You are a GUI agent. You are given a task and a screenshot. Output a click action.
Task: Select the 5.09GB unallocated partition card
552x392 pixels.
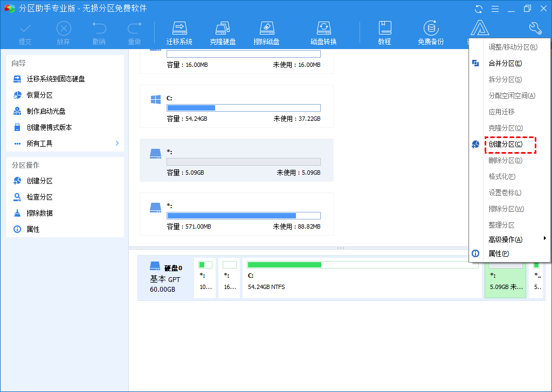click(237, 160)
